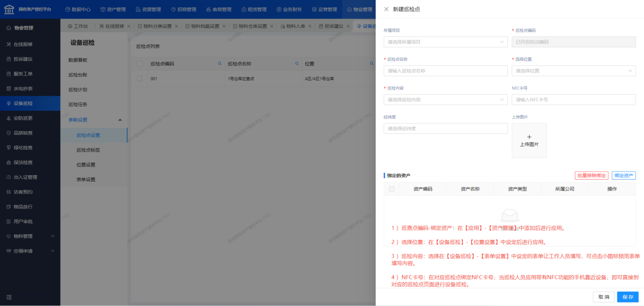
Task: Click the platform logo icon
Action: [9, 9]
